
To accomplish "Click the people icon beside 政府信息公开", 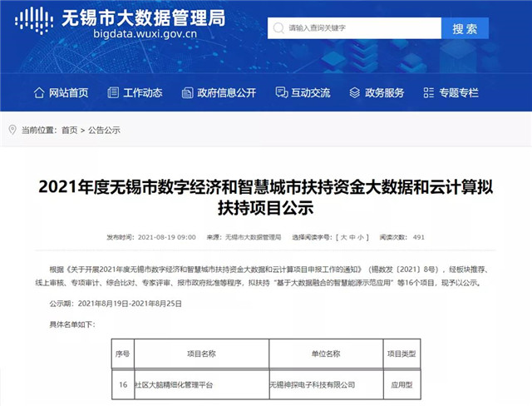I will pyautogui.click(x=188, y=92).
